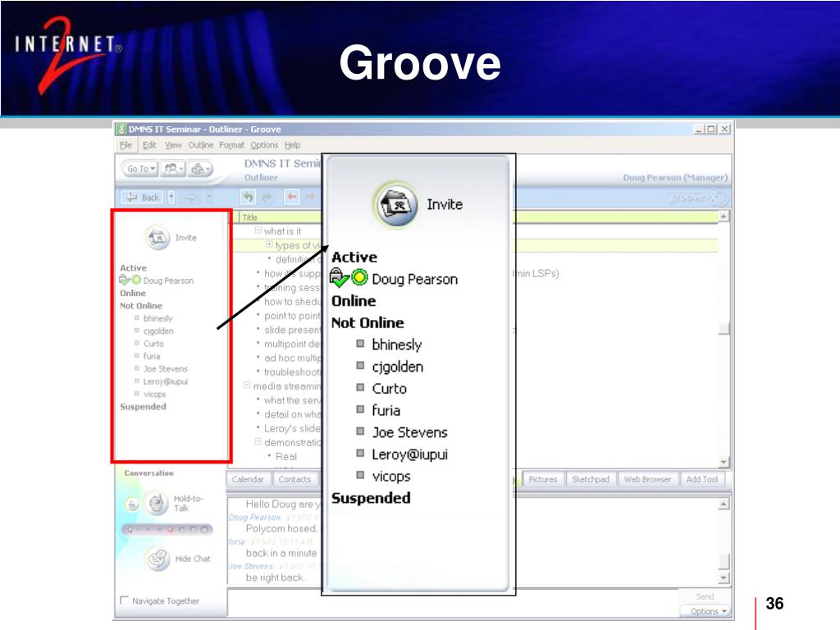Open the View menu

(x=173, y=145)
